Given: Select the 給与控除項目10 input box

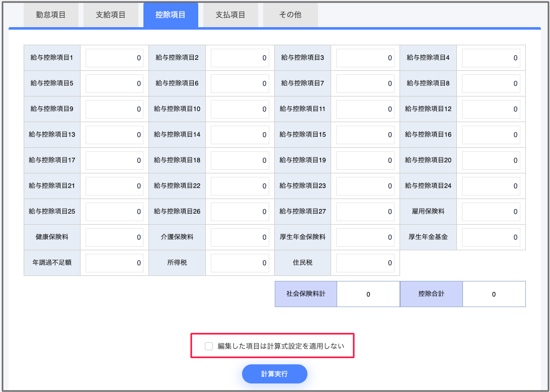Looking at the screenshot, I should coord(240,109).
